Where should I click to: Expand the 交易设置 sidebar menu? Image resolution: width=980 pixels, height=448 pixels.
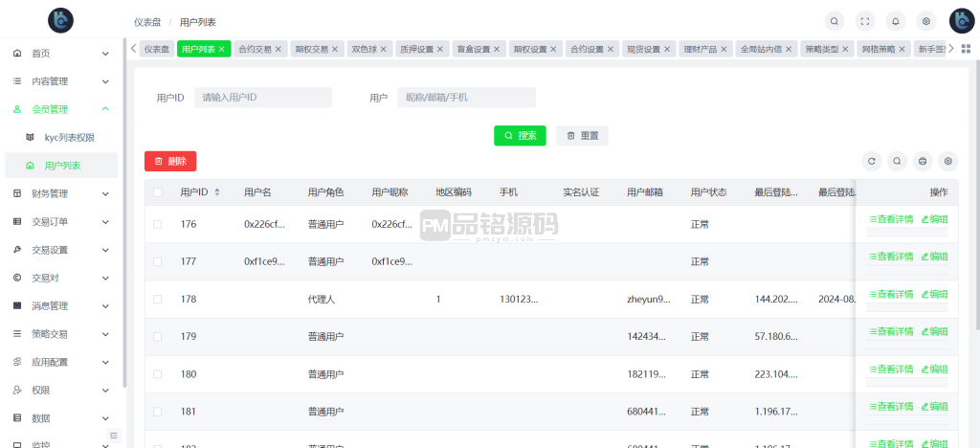coord(61,250)
